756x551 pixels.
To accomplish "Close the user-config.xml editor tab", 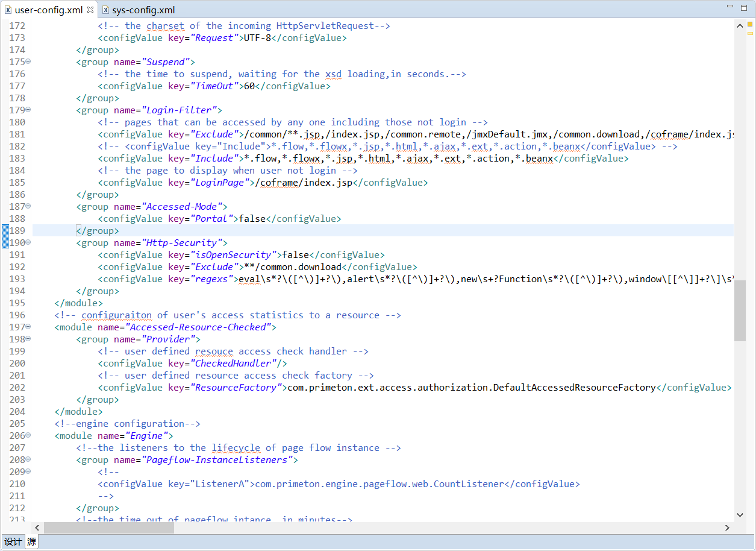I will click(90, 10).
